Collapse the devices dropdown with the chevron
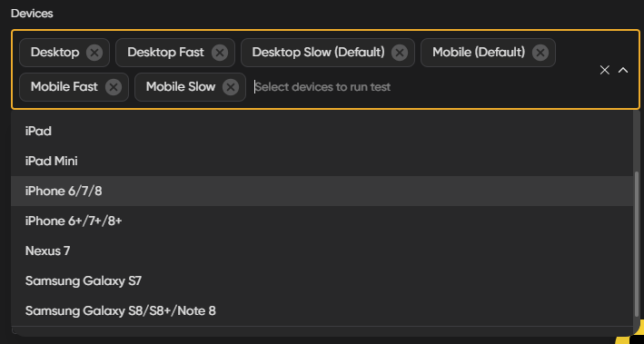Screen dimensions: 644x344 [623, 70]
